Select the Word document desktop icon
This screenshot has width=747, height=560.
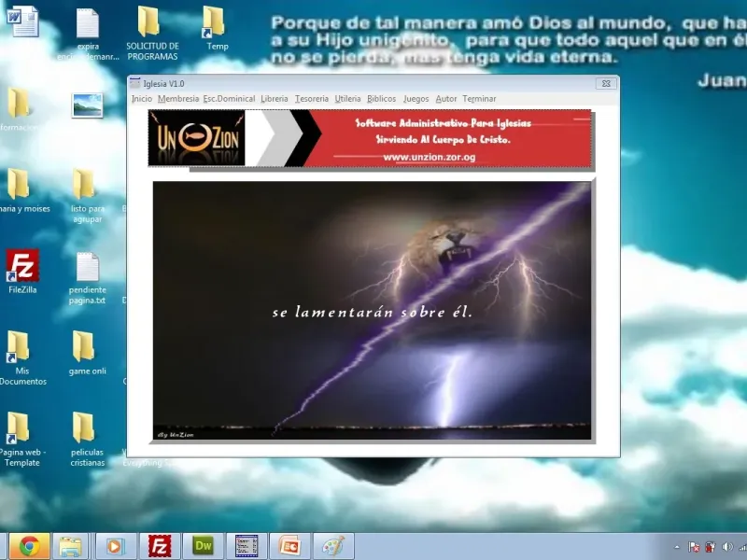[22, 21]
